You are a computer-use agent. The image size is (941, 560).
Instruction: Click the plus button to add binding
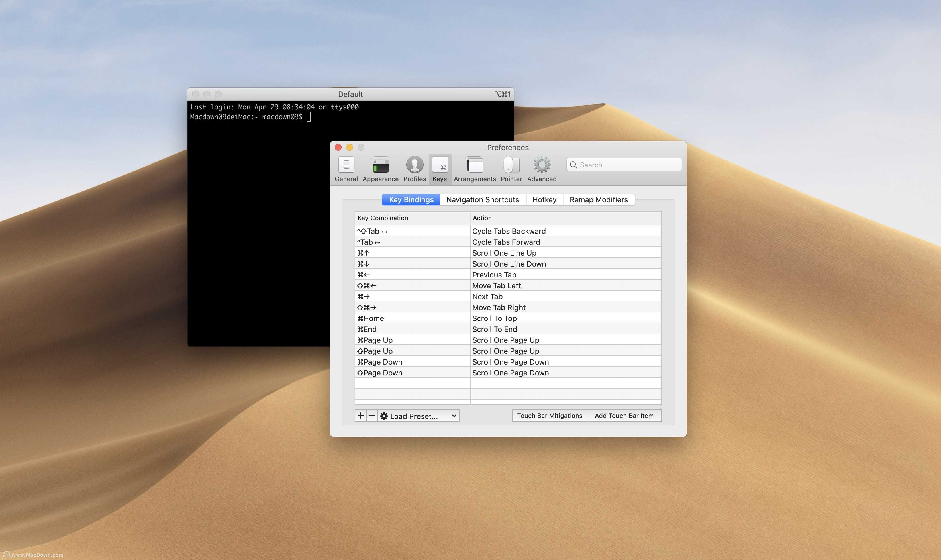[x=361, y=416]
